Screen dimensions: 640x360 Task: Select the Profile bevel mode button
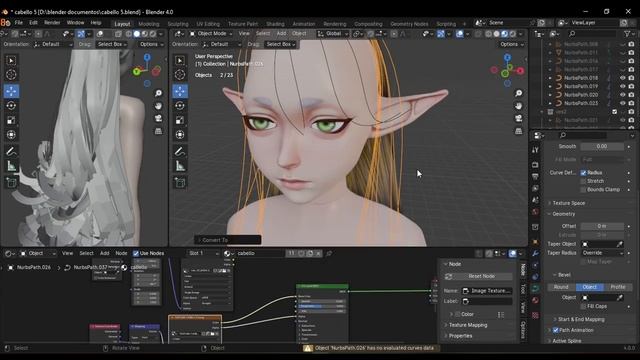(618, 287)
